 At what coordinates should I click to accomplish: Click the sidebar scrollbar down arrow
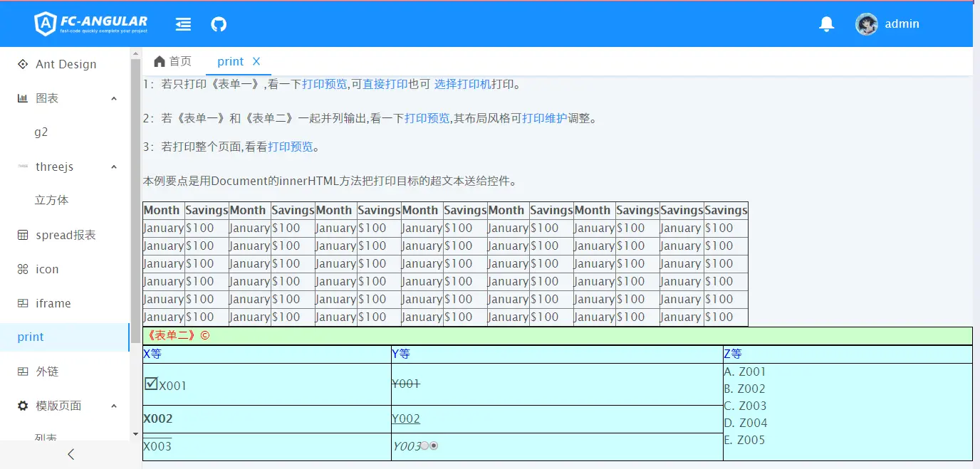[x=135, y=434]
